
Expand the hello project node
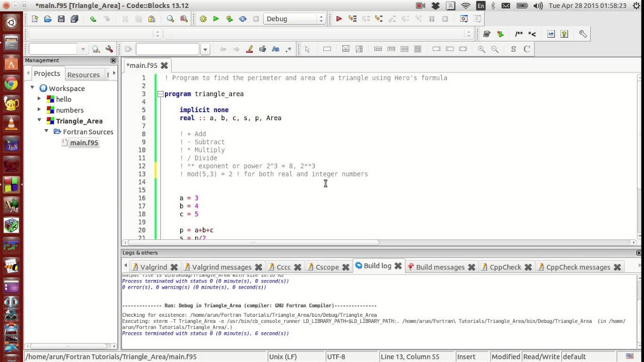pos(39,99)
